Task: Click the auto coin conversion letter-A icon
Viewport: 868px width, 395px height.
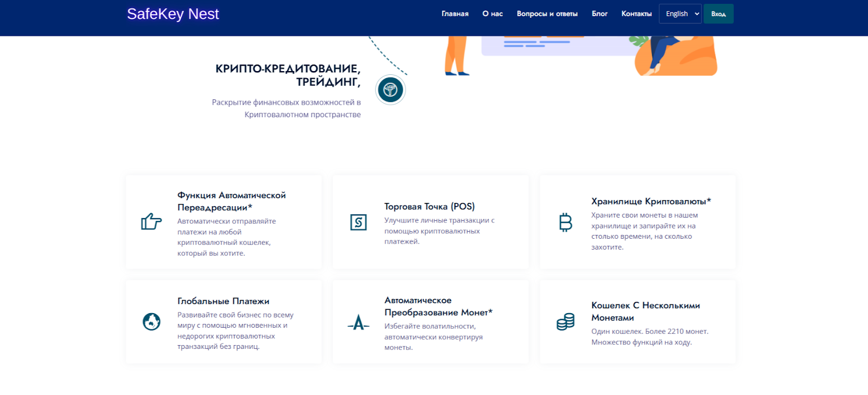Action: pos(359,323)
